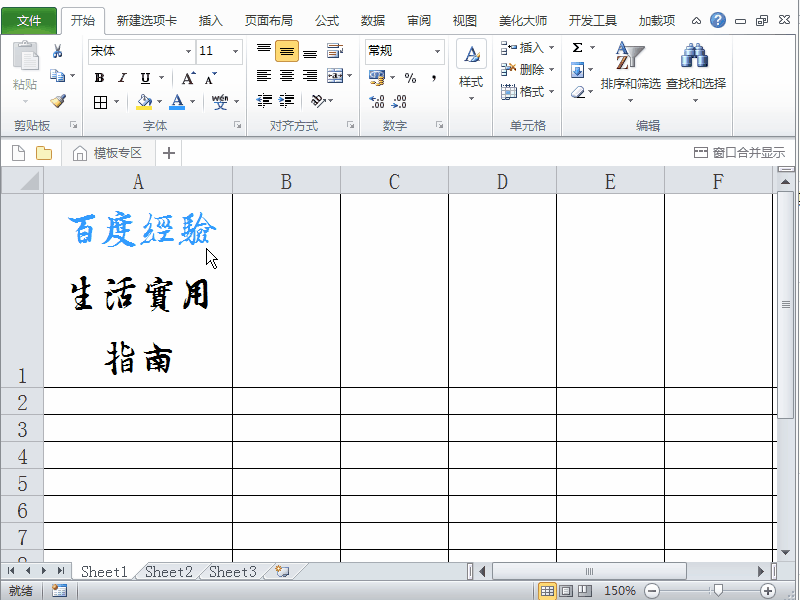
Task: Click the fill color paint bucket
Action: pos(144,102)
